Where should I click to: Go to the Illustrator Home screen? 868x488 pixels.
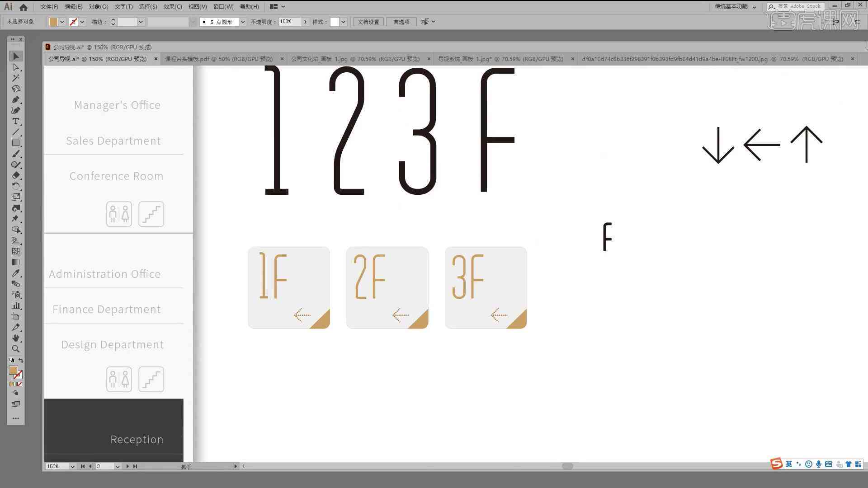coord(24,7)
